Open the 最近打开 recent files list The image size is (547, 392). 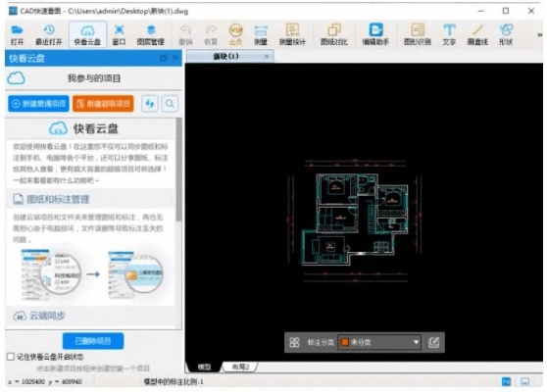pos(49,34)
